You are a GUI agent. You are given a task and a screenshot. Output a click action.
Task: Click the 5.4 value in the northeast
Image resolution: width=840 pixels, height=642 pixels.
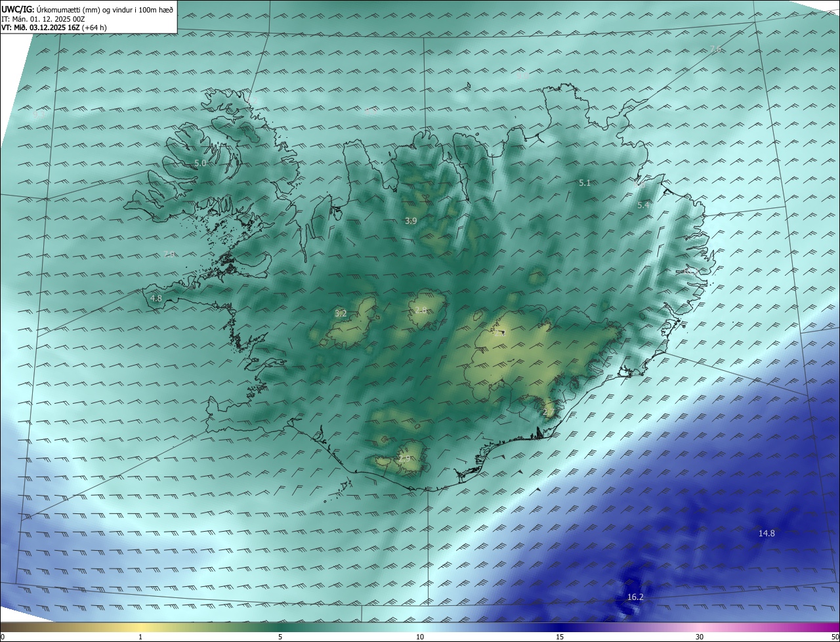(643, 205)
